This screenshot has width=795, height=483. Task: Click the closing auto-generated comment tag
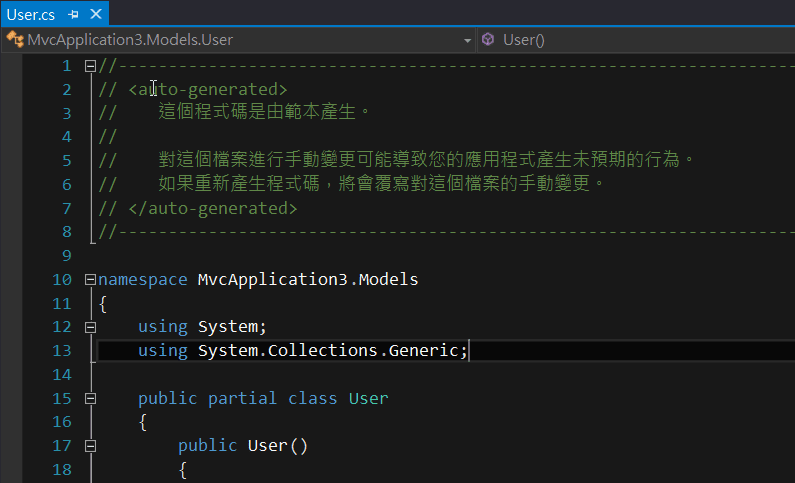click(213, 208)
